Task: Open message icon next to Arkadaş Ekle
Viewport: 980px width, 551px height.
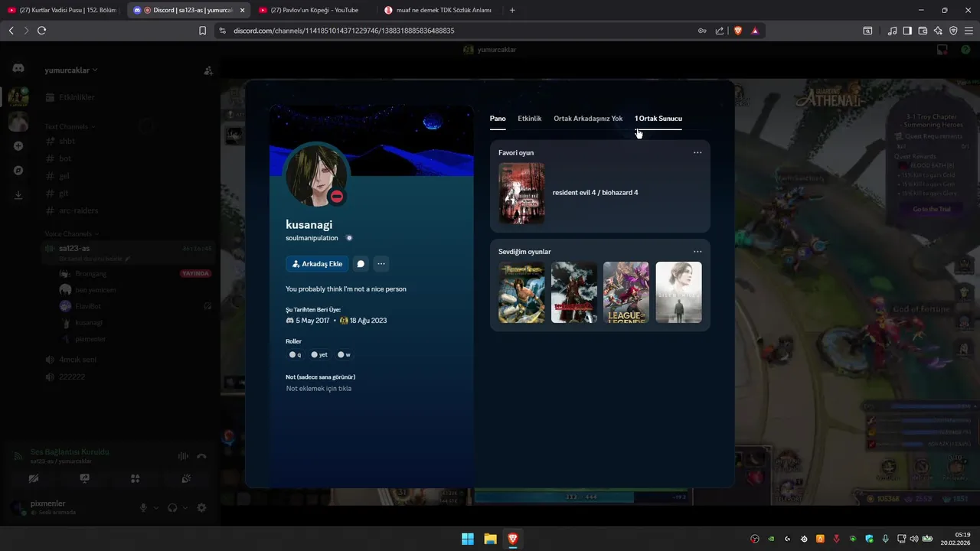Action: pos(361,264)
